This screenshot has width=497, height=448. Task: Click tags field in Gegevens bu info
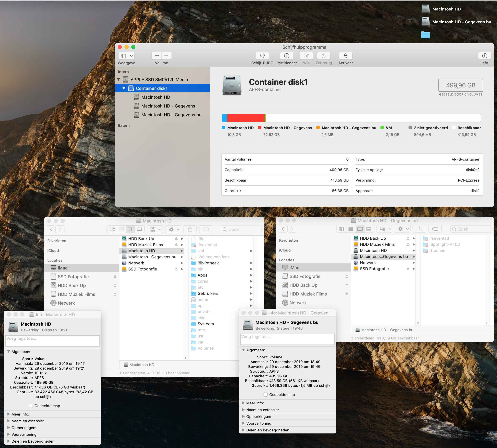pos(287,339)
